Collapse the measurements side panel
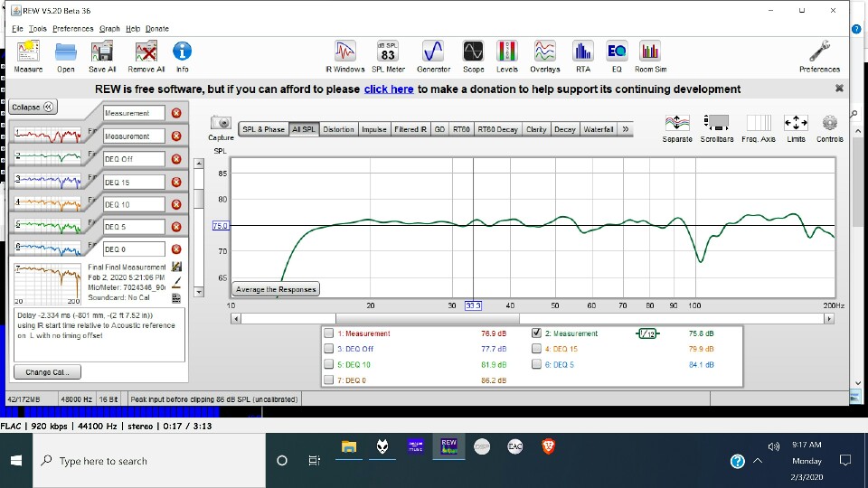868x488 pixels. click(x=33, y=107)
